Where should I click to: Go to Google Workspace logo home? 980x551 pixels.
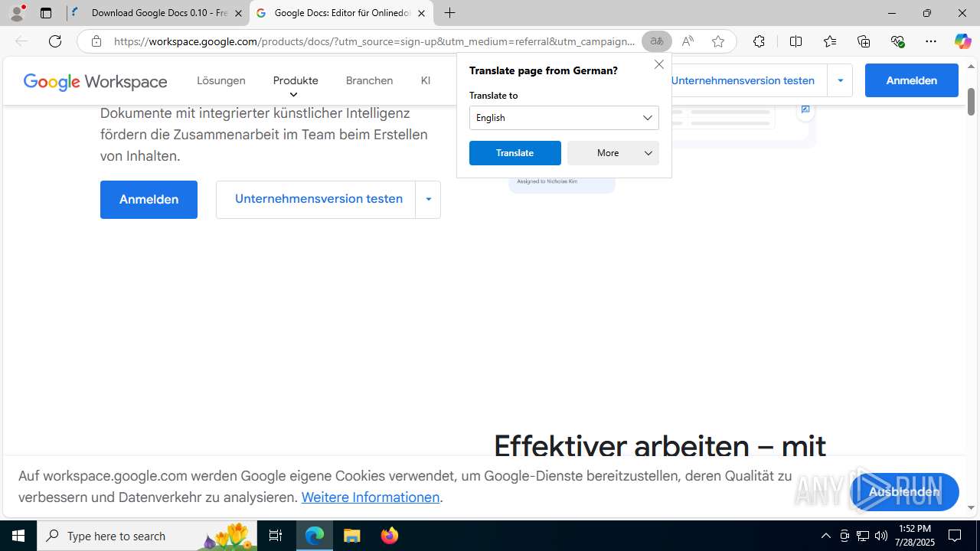(95, 82)
